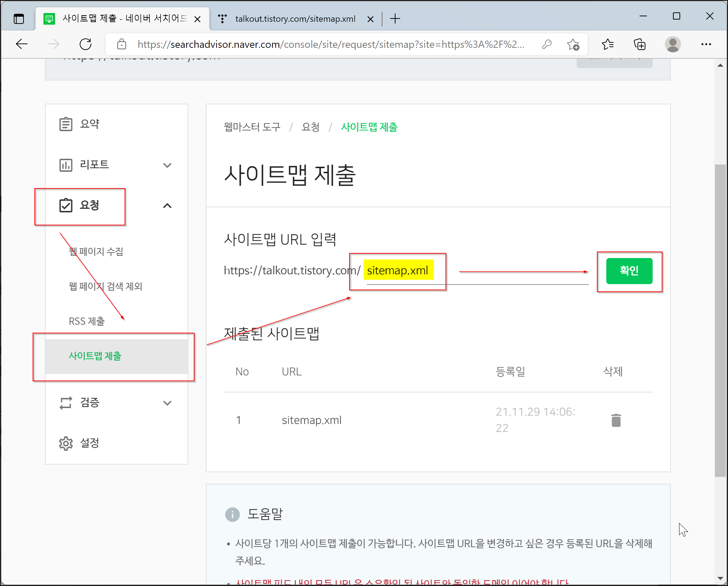Collapse the 요청 menu section
728x586 pixels.
click(167, 206)
